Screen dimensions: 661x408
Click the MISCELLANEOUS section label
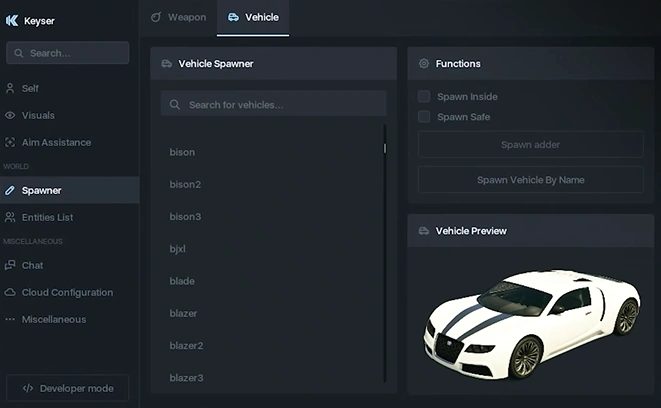[x=33, y=242]
